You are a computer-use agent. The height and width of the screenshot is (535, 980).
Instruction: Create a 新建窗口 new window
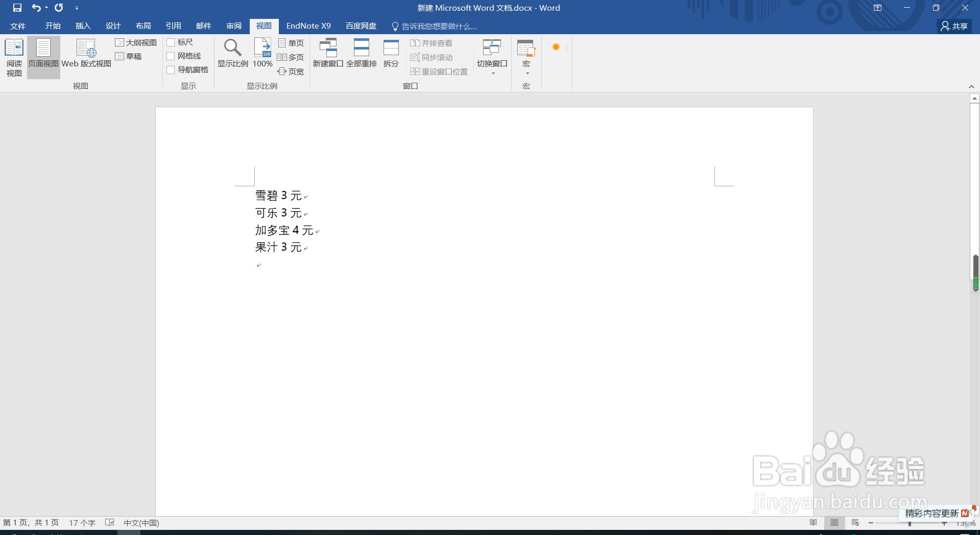tap(328, 53)
